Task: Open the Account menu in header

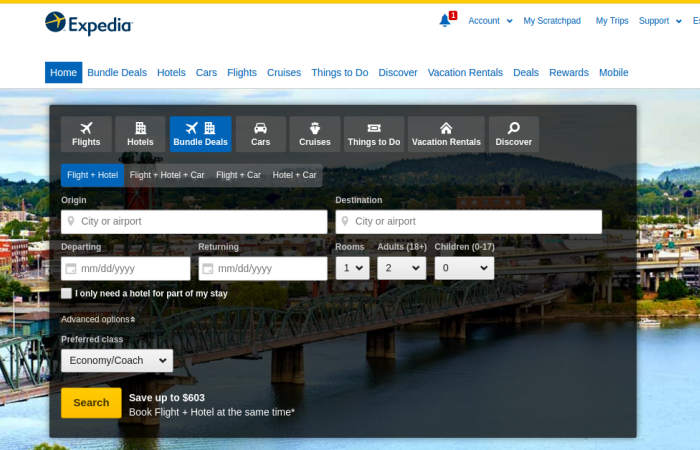Action: pos(489,20)
